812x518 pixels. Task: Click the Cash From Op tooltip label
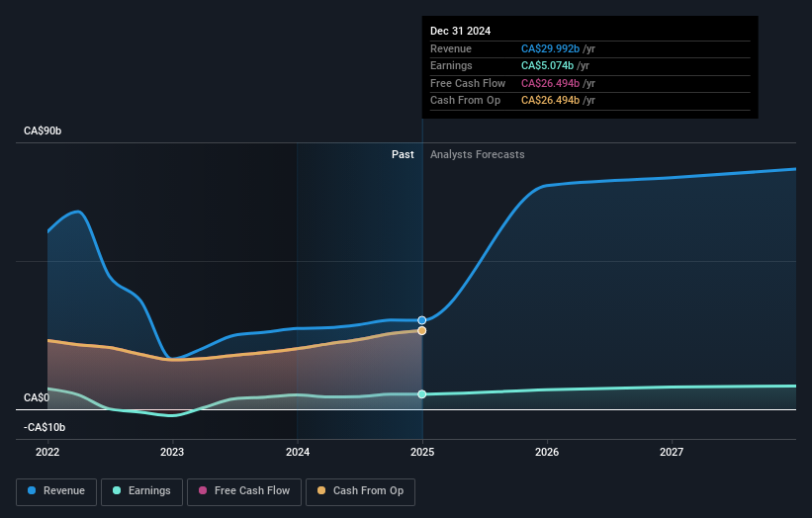click(x=465, y=101)
